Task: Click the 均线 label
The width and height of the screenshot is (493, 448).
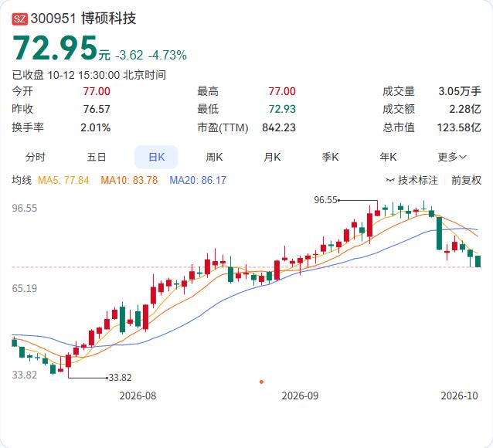Action: tap(22, 180)
